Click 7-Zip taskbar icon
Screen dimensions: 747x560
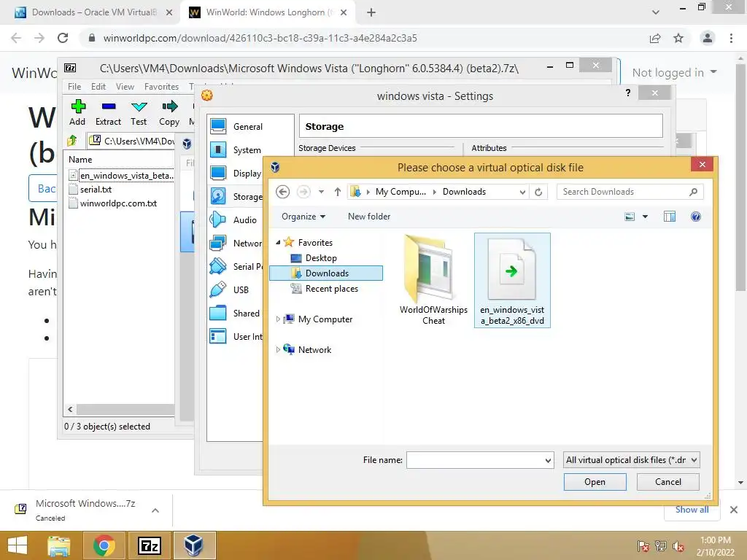[149, 545]
